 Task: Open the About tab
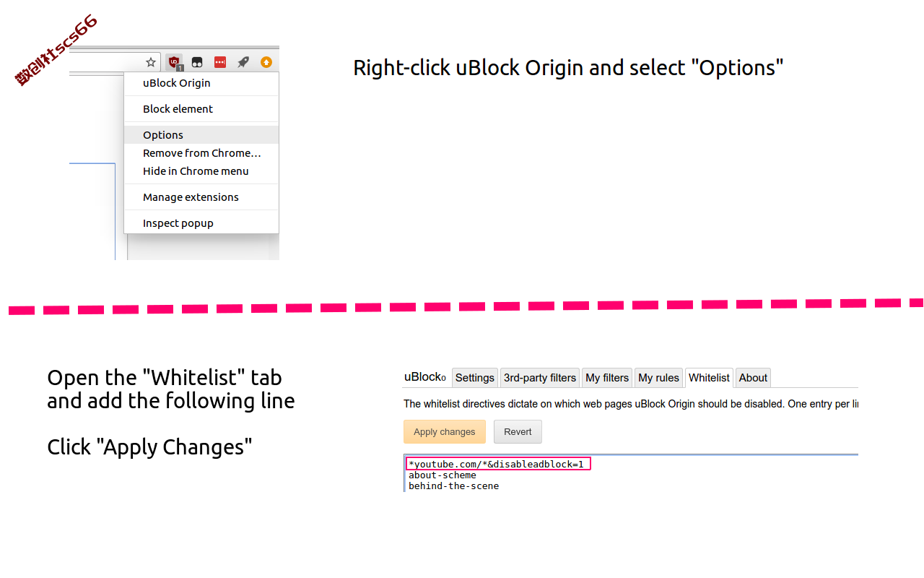(753, 378)
